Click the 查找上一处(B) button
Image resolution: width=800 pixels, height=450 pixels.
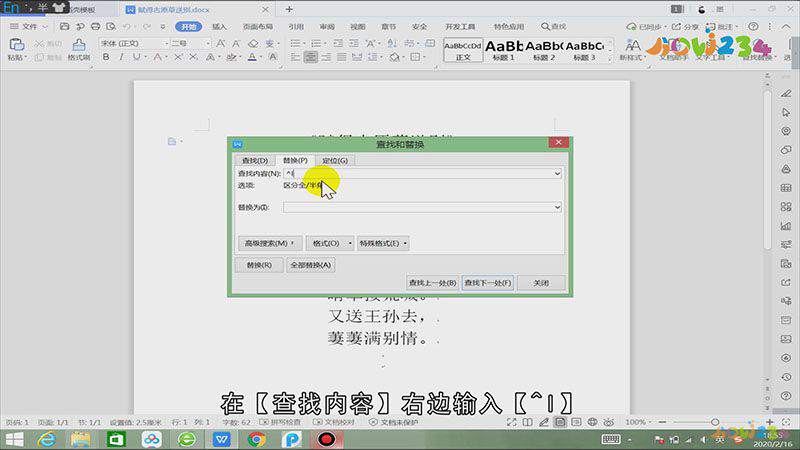[432, 283]
